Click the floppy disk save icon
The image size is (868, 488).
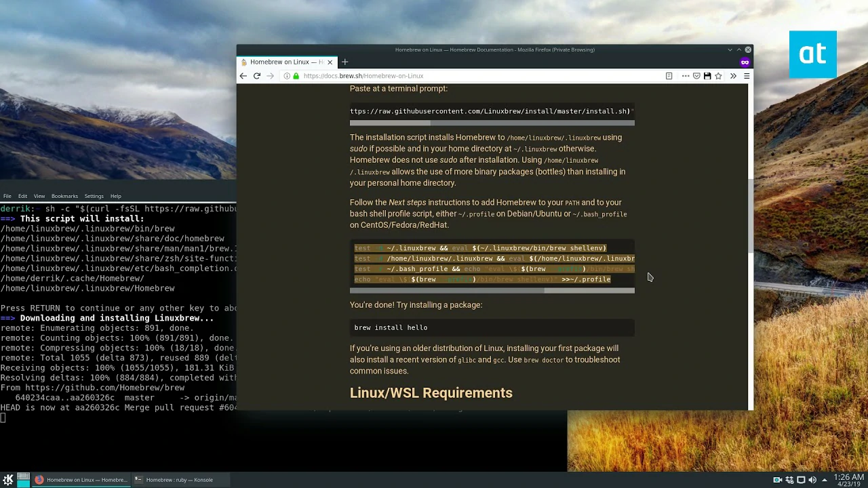coord(707,76)
